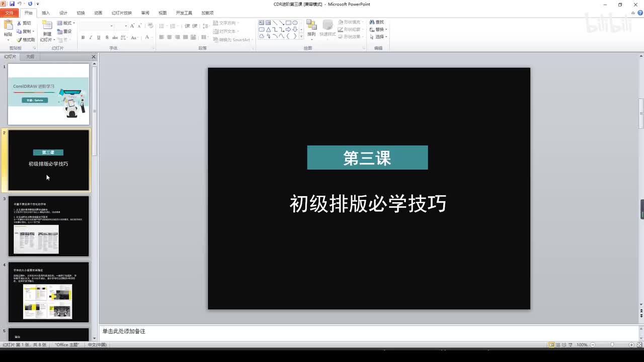The image size is (644, 362).
Task: Click the Cut (剪切) scissors icon
Action: 19,23
